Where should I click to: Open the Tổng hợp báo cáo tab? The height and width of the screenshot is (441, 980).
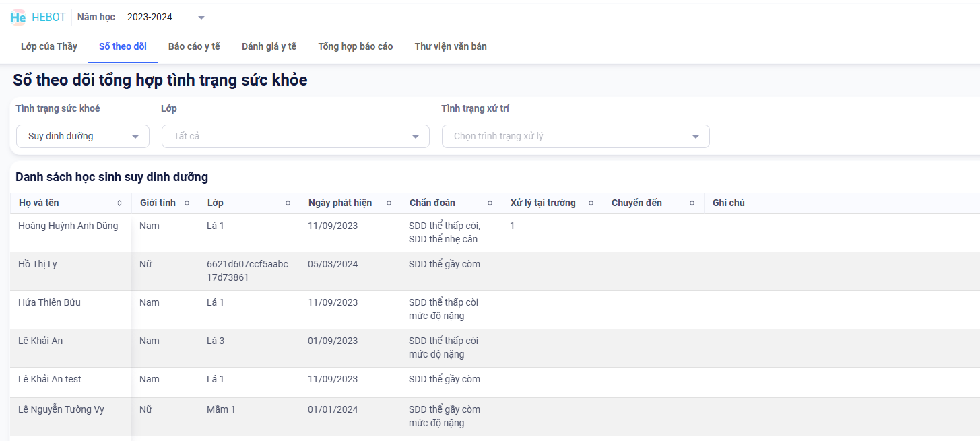tap(355, 46)
